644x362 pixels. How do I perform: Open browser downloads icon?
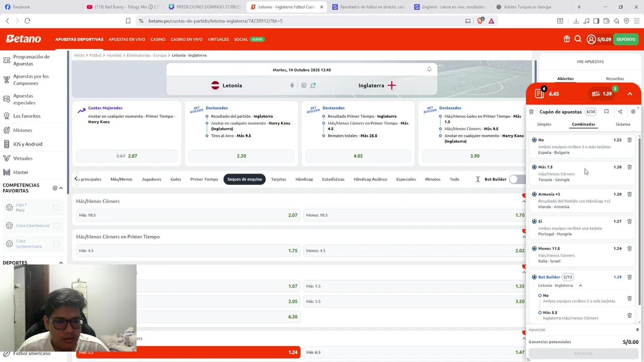click(576, 21)
